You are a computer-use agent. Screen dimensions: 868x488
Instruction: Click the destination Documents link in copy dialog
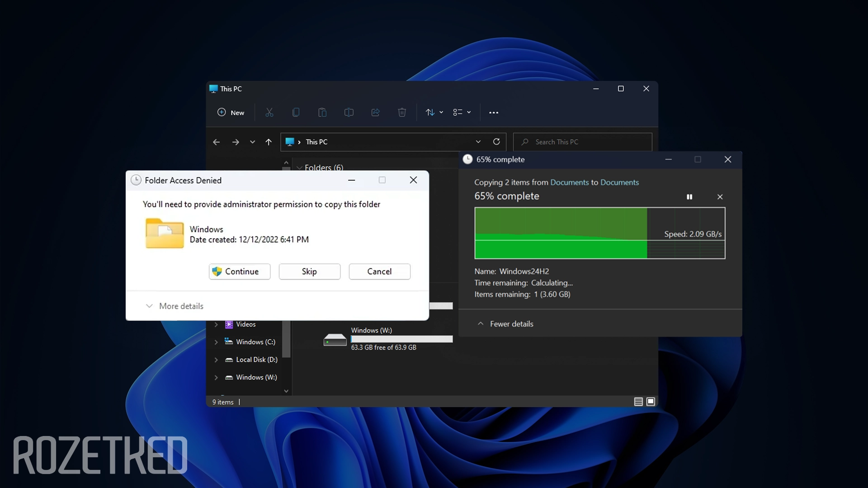click(619, 182)
